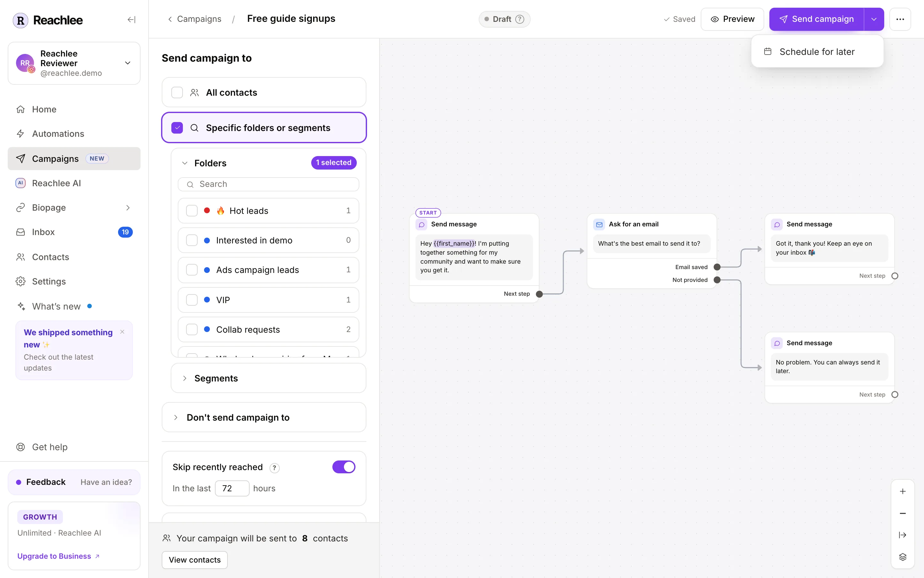This screenshot has height=578, width=924.
Task: Click the folders Search field
Action: [x=269, y=184]
